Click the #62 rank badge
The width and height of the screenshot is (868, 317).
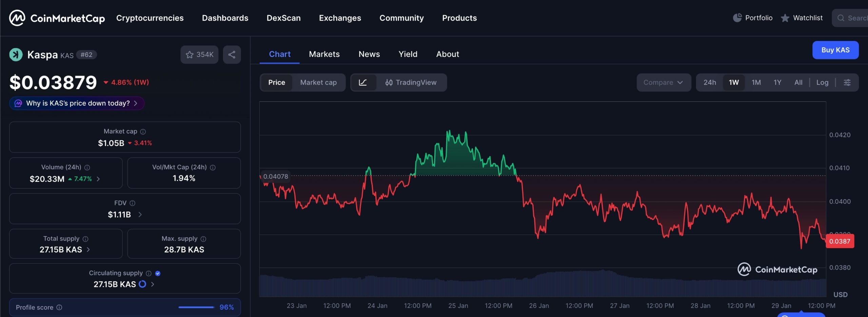[86, 55]
